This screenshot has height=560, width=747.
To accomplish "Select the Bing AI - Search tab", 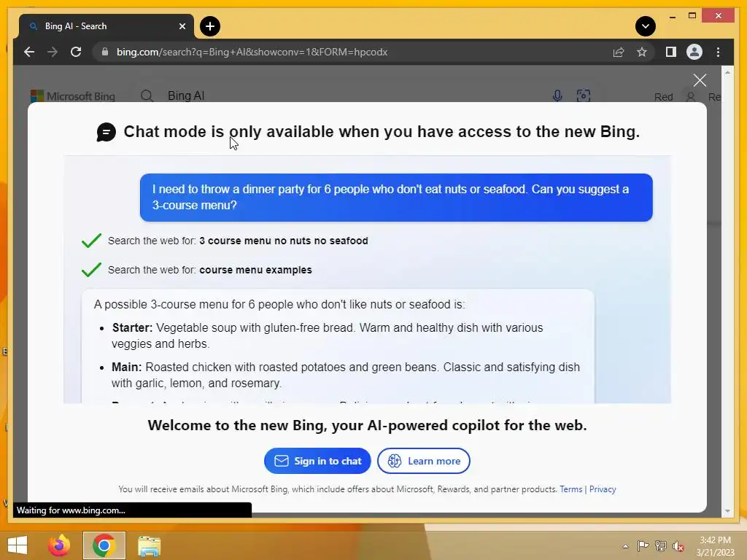I will click(x=107, y=26).
